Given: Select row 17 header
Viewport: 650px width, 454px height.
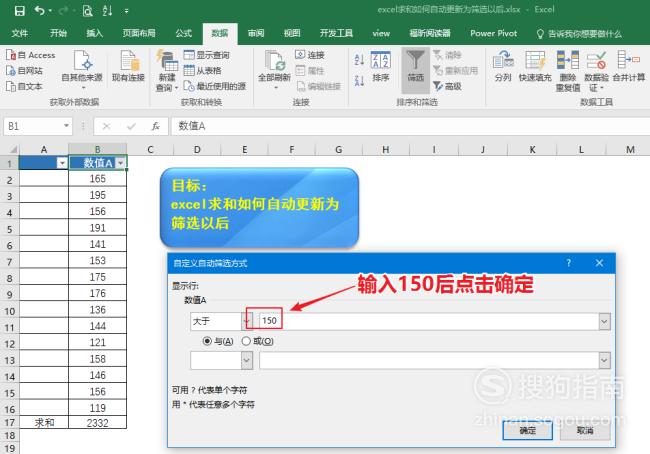Looking at the screenshot, I should coord(10,422).
